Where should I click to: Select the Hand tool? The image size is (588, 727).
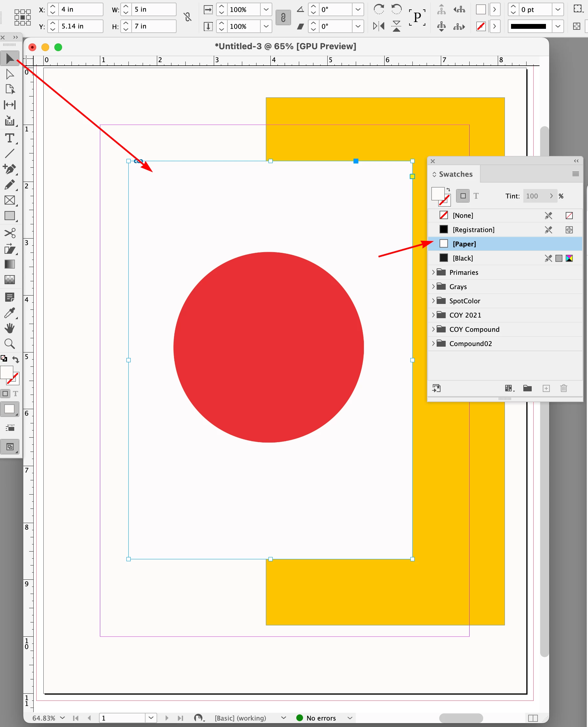tap(10, 328)
